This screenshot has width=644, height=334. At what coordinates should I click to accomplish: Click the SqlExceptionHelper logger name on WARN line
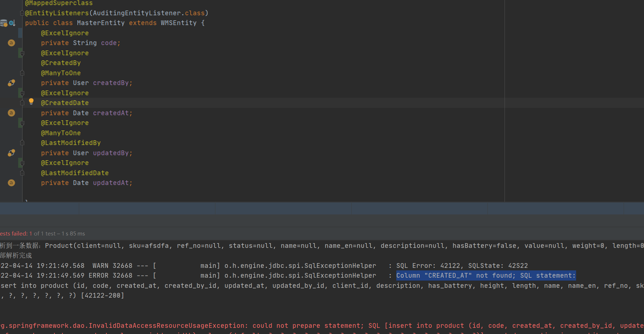300,266
